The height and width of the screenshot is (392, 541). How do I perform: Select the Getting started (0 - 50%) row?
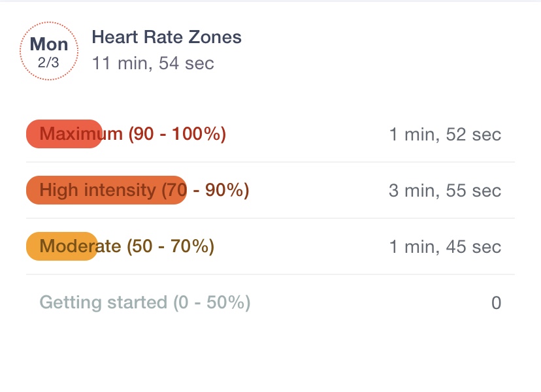point(270,302)
